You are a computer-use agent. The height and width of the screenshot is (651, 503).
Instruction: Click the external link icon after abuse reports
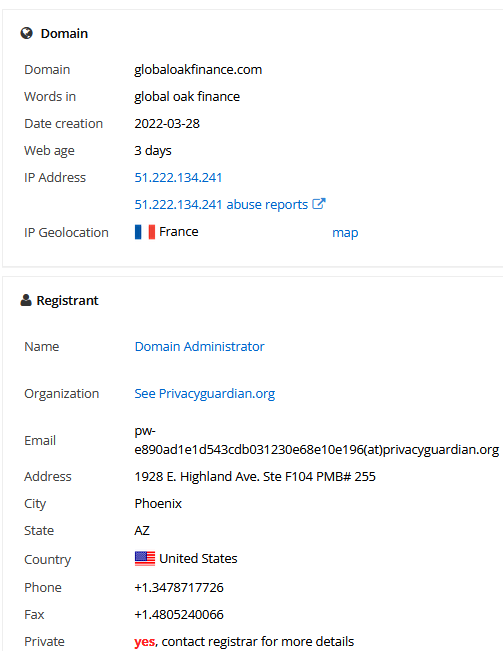(319, 203)
